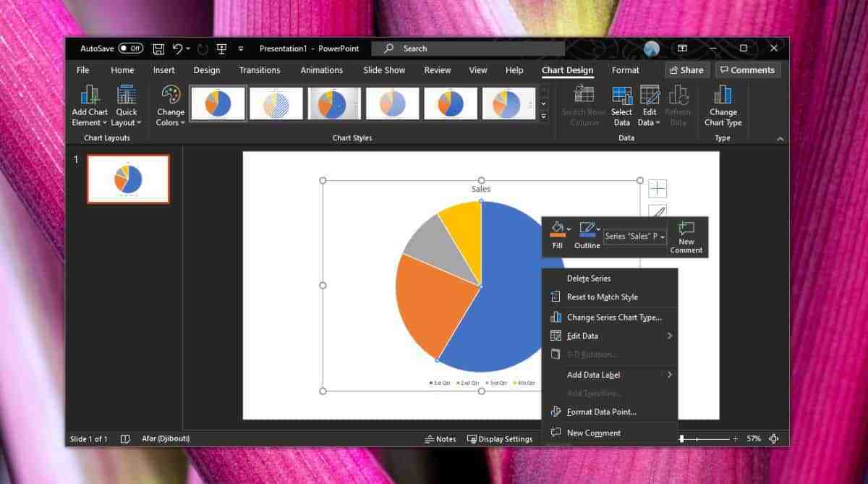Click the Select Data icon
Viewport: 868px width, 484px height.
621,105
